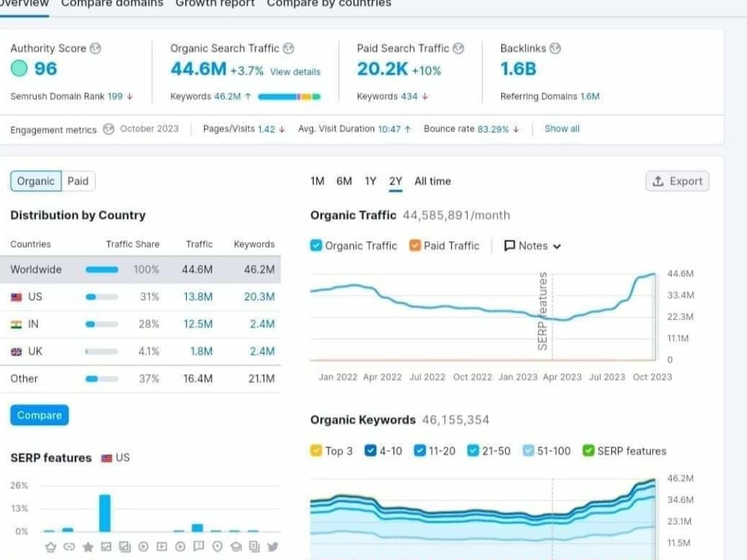Click US keywords value 20.3M
The image size is (747, 560).
259,297
